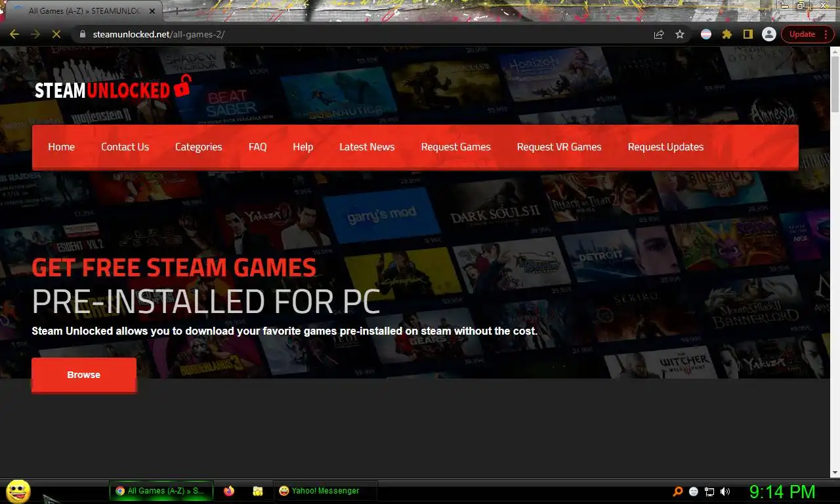Select the All Games (A-Z) Chrome taskbar button
The image size is (840, 504).
click(x=161, y=491)
